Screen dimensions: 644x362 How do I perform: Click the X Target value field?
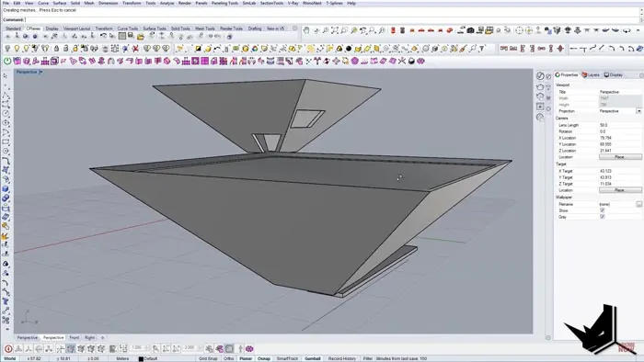(x=620, y=171)
